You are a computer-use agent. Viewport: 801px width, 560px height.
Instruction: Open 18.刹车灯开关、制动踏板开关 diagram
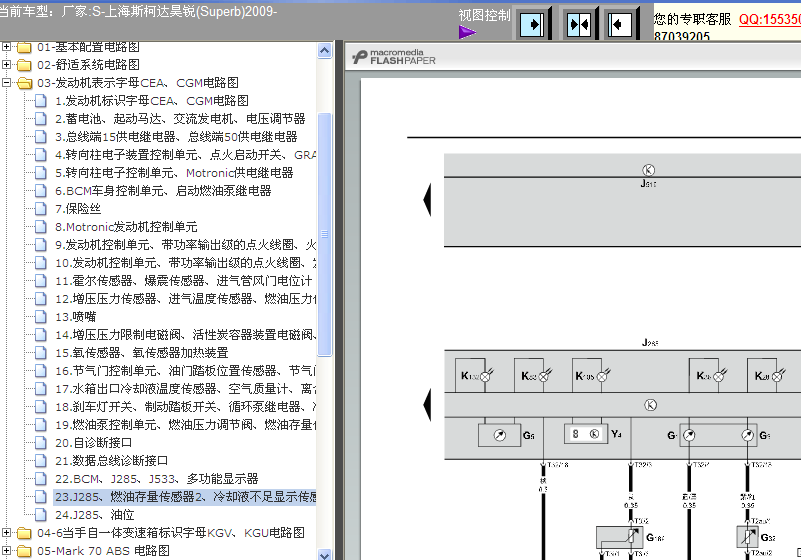(x=185, y=406)
